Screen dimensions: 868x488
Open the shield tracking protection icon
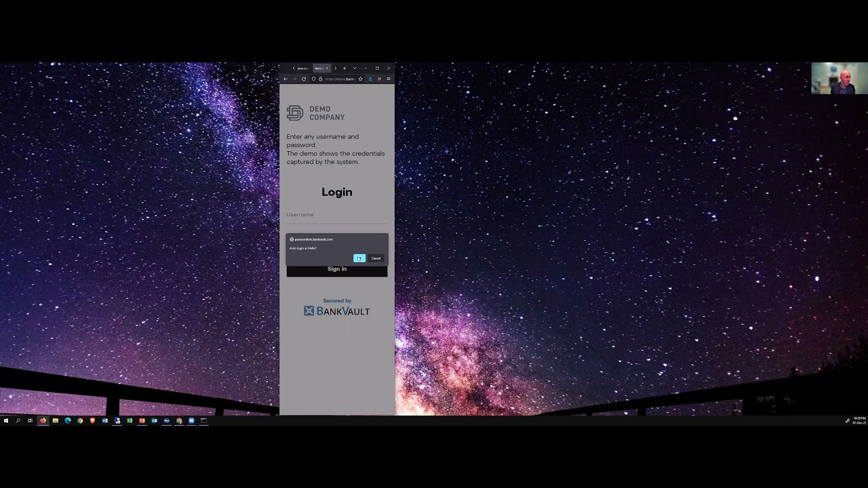pyautogui.click(x=313, y=79)
